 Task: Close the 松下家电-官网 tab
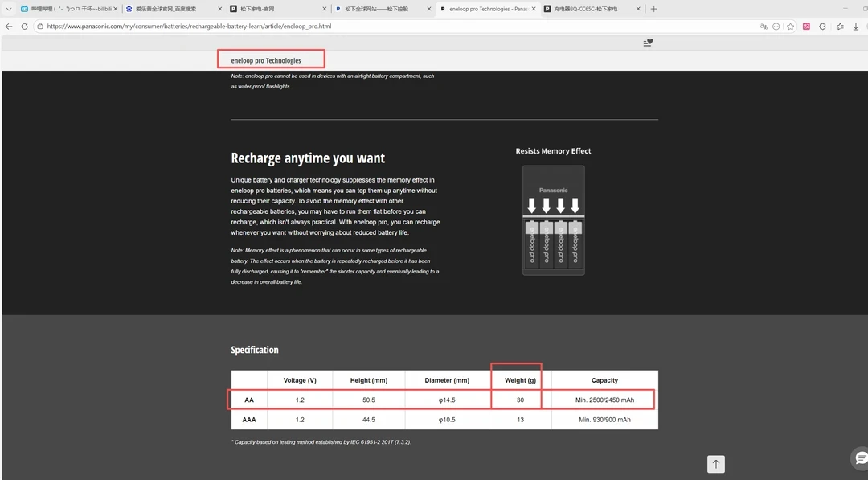(x=325, y=9)
